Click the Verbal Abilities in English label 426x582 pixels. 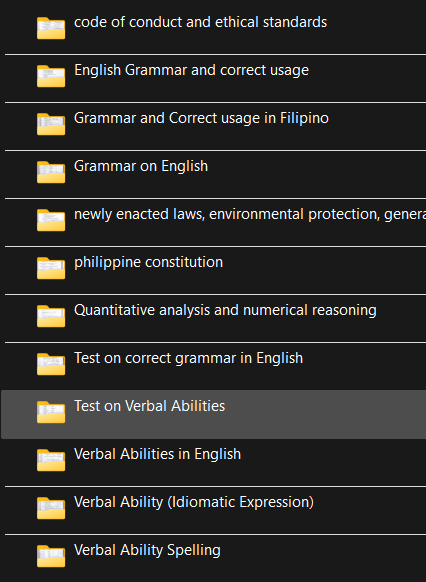point(157,454)
